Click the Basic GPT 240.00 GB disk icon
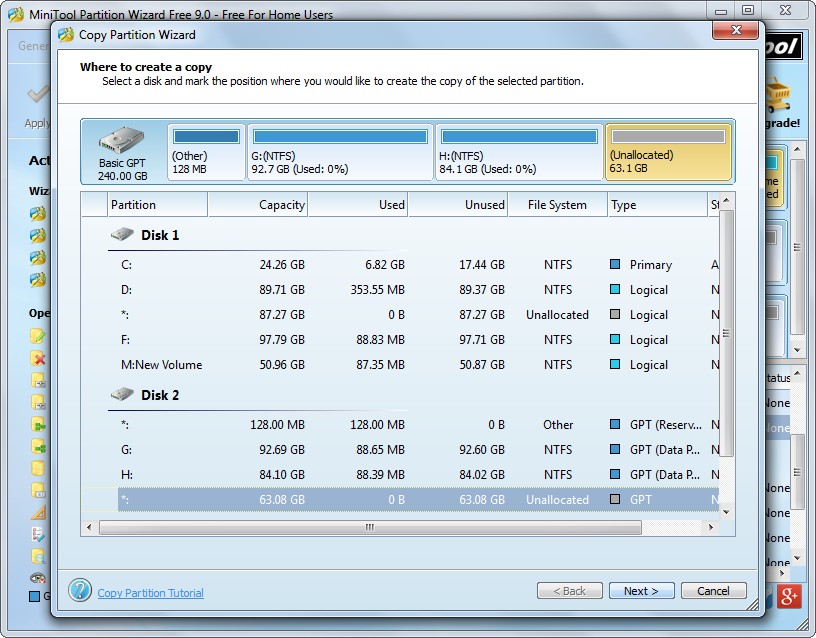Viewport: 816px width, 638px height. click(122, 138)
